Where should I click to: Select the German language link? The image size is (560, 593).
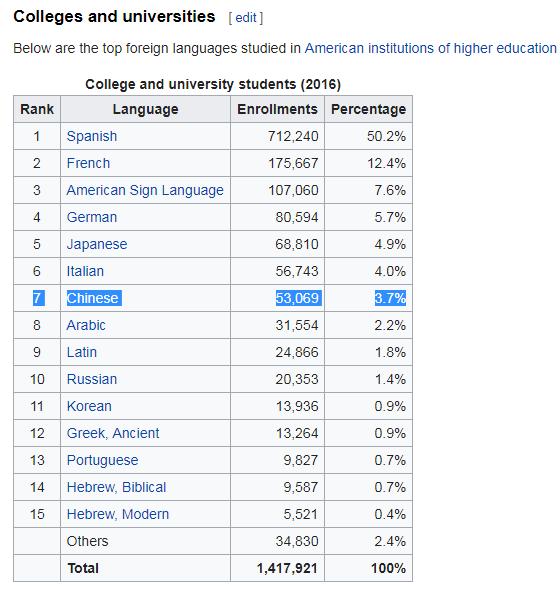(92, 217)
